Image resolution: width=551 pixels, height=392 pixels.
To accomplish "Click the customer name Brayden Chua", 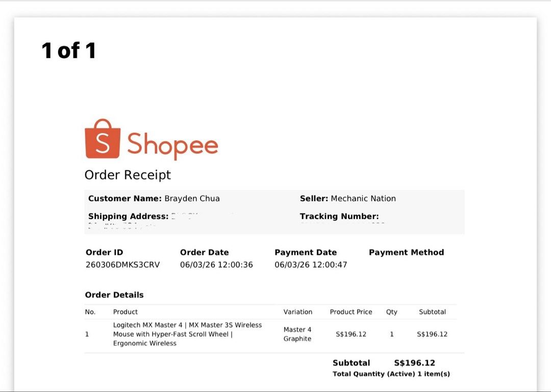I will (192, 199).
